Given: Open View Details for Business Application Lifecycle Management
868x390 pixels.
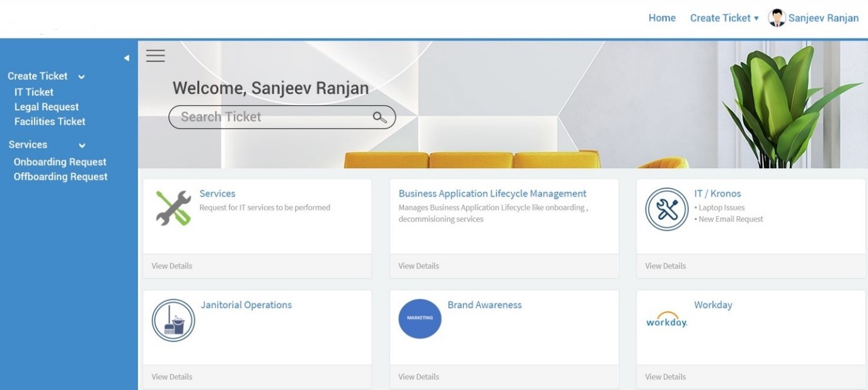Looking at the screenshot, I should click(418, 265).
